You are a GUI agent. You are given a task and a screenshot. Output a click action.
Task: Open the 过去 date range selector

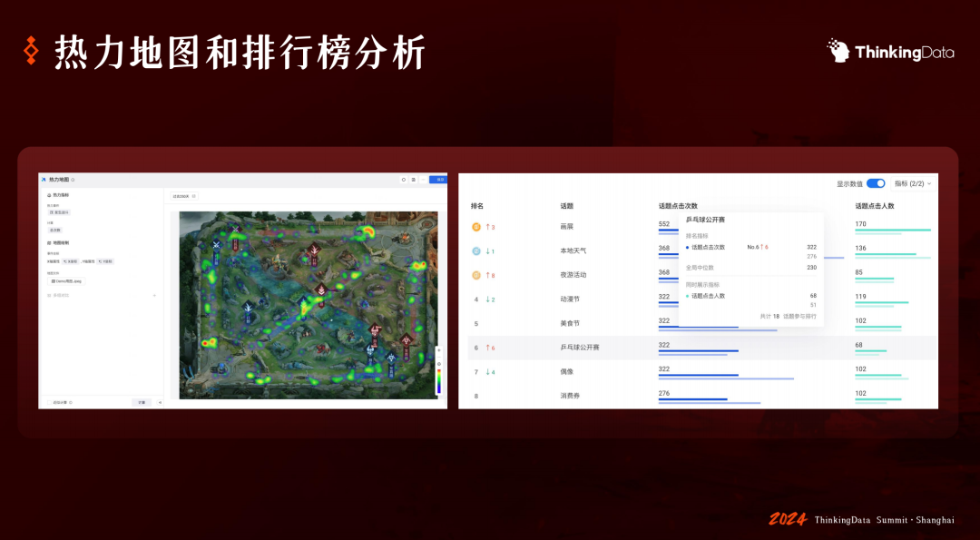184,196
